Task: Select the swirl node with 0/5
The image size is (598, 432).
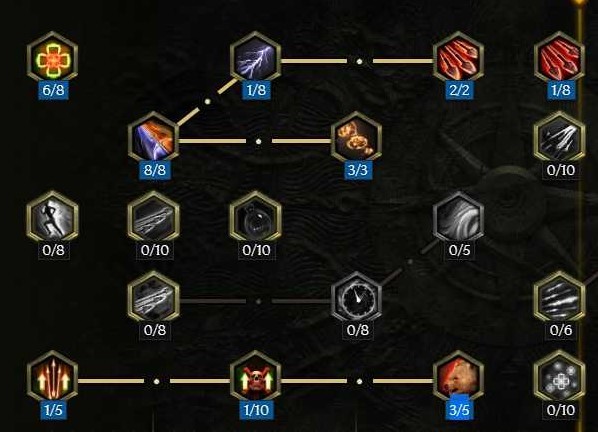Action: point(458,220)
